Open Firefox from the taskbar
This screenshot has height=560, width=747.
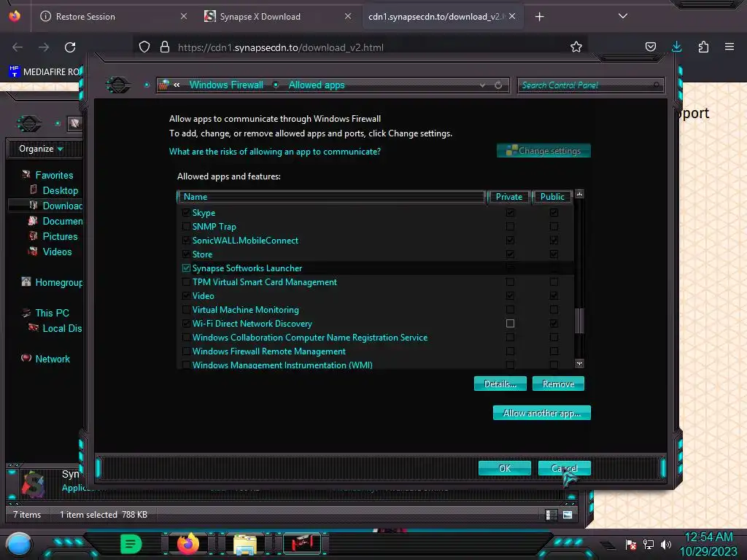click(x=187, y=543)
